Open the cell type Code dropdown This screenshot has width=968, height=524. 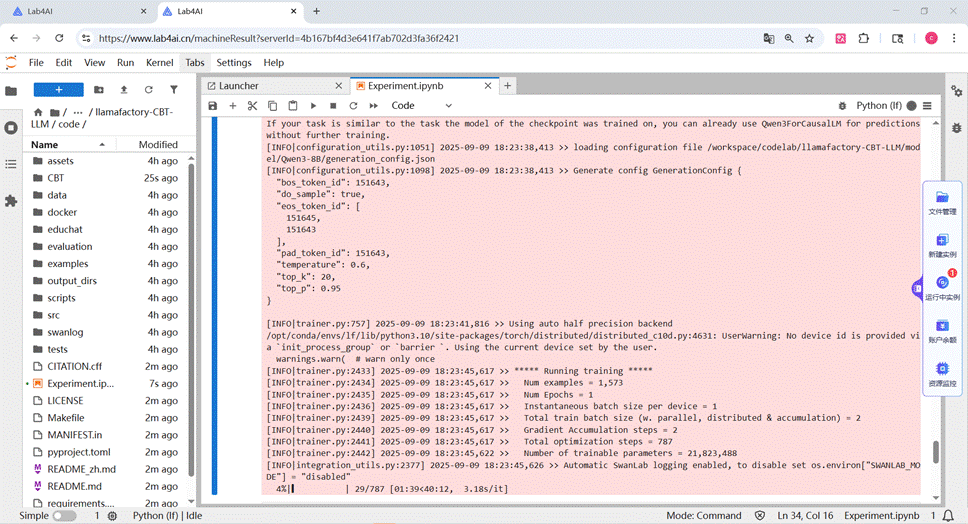click(x=422, y=106)
